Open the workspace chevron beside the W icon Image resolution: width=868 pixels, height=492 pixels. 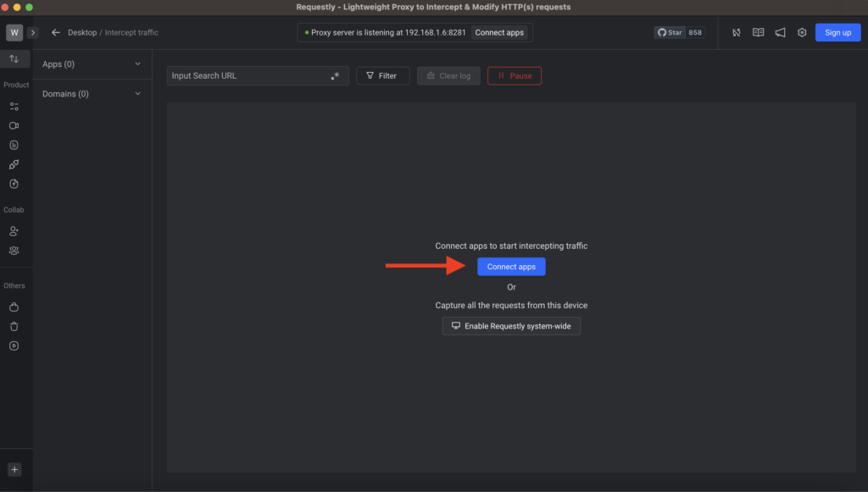[x=32, y=31]
